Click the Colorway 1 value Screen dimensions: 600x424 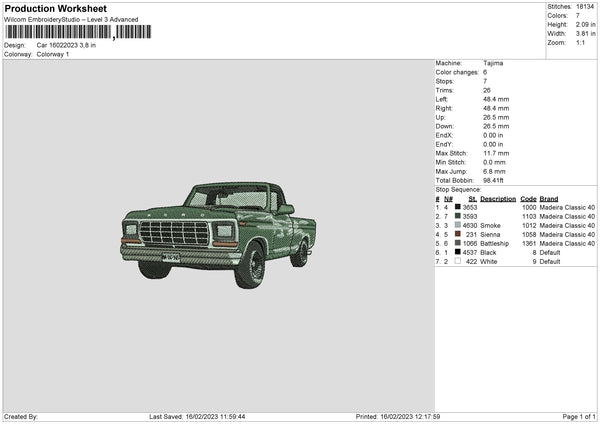tap(53, 54)
